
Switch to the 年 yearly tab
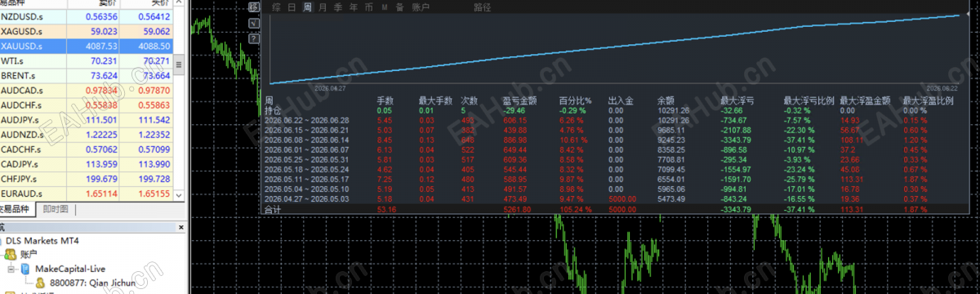[353, 7]
